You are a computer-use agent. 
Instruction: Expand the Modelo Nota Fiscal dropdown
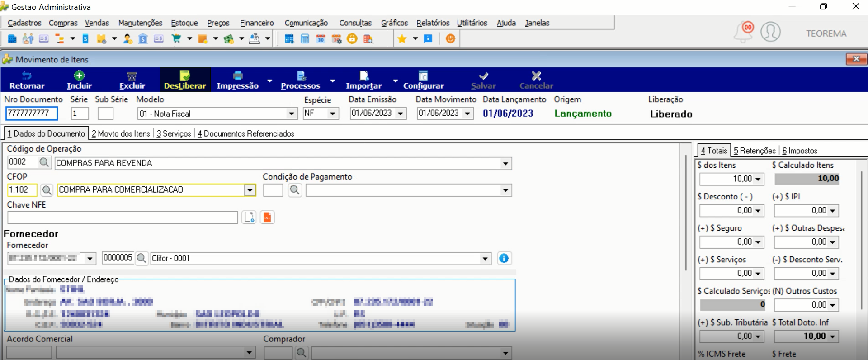292,114
